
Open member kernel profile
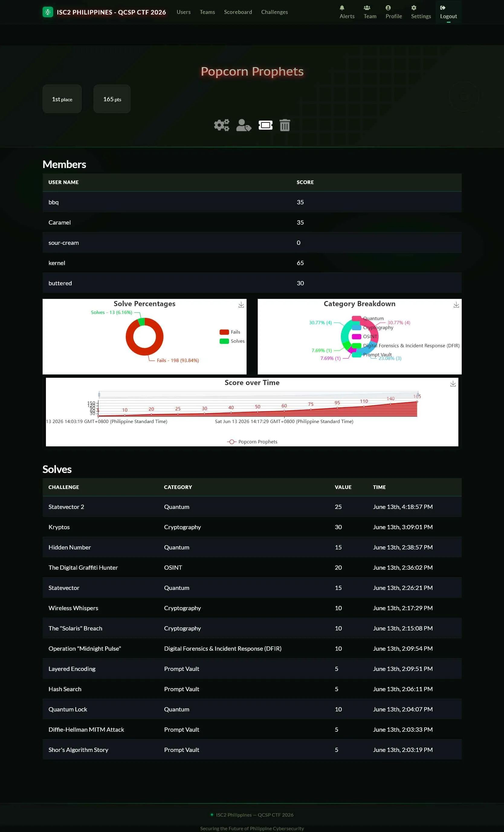coord(57,263)
